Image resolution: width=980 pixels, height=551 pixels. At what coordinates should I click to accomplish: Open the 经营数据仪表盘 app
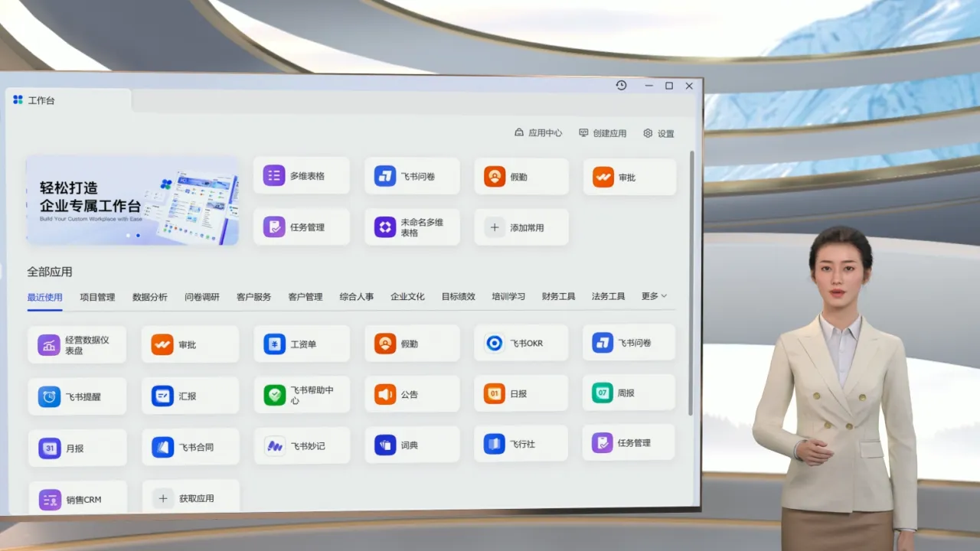49,345
